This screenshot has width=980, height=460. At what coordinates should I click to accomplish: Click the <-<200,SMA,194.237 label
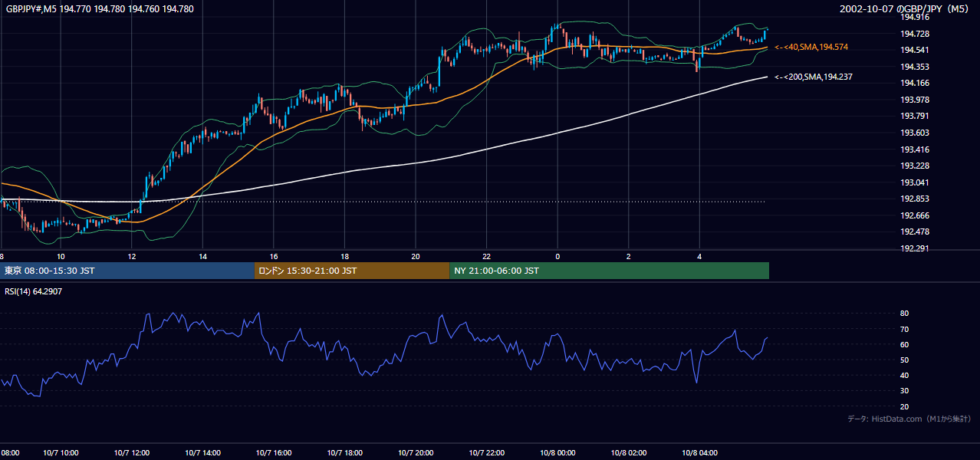pyautogui.click(x=813, y=77)
